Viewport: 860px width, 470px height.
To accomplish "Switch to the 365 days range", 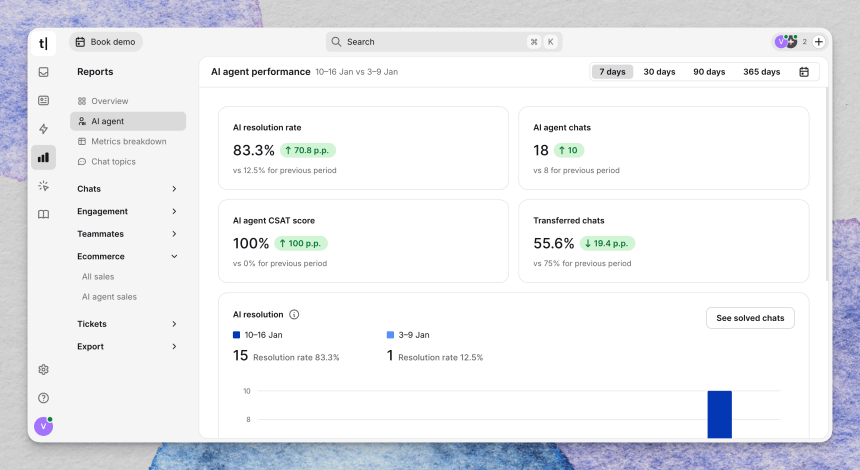I will tap(761, 72).
